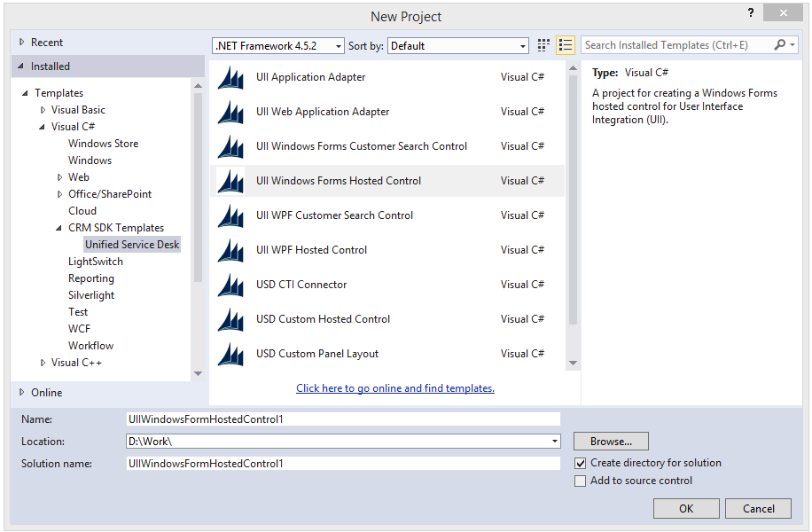
Task: Select the UII Application Adapter template icon
Action: (230, 77)
